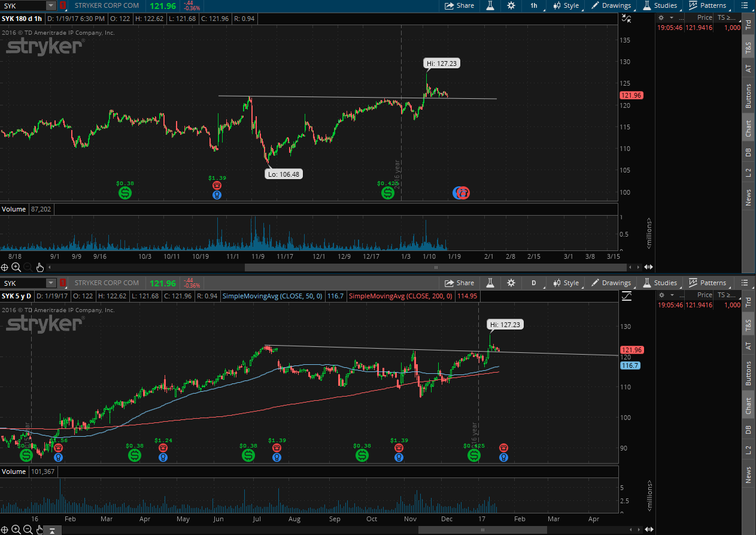Toggle the collapse arrows icon on the upper chart

626,18
